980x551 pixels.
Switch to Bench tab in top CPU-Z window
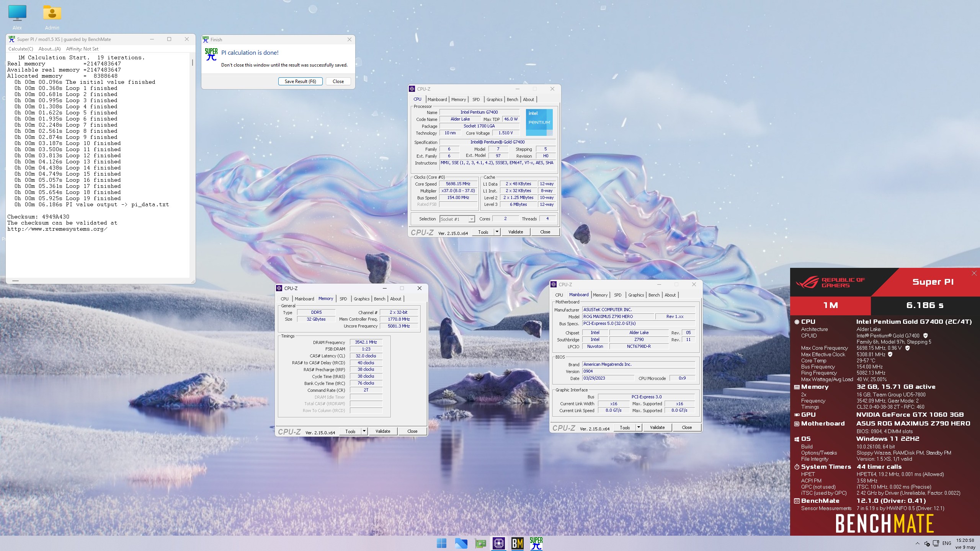click(x=512, y=99)
